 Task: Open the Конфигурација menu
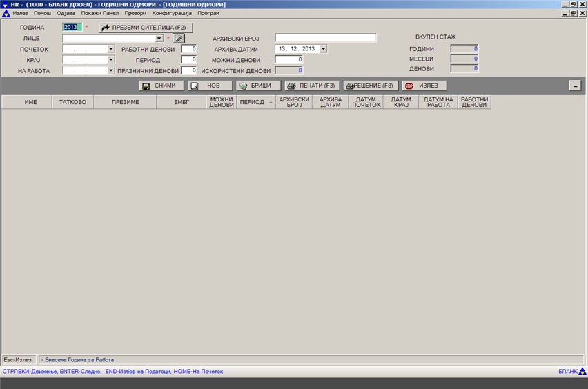(x=173, y=13)
